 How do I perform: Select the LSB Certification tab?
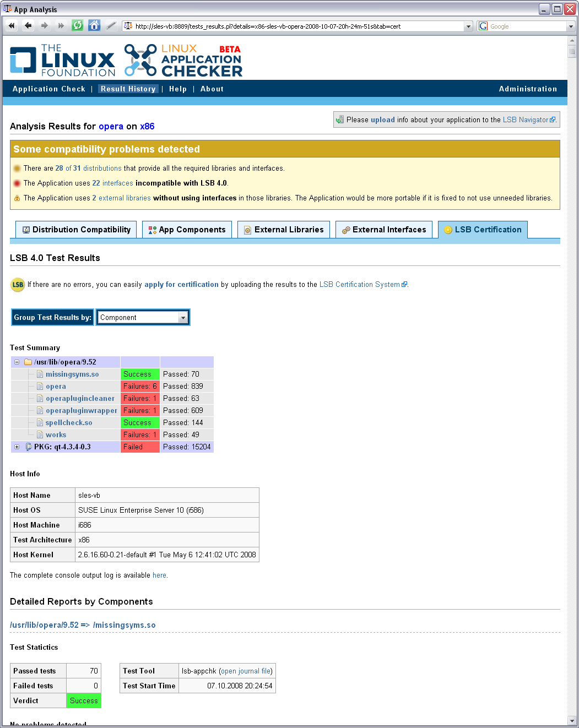483,230
